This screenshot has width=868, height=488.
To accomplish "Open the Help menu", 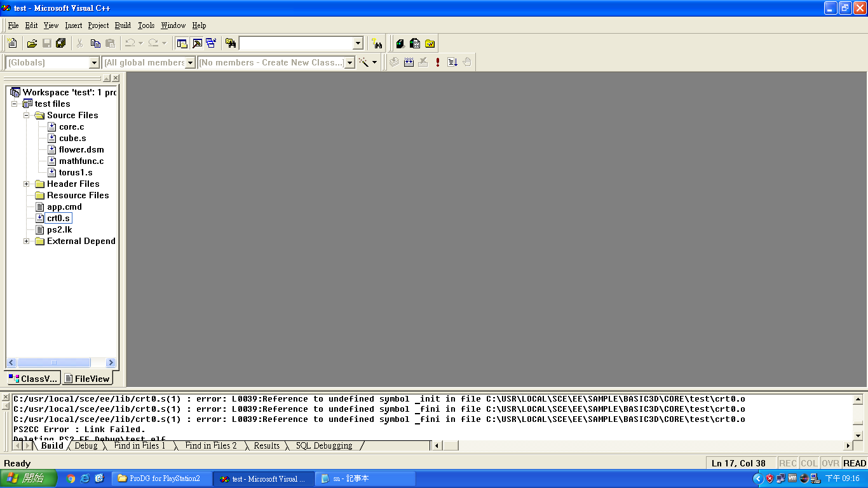I will pyautogui.click(x=199, y=25).
